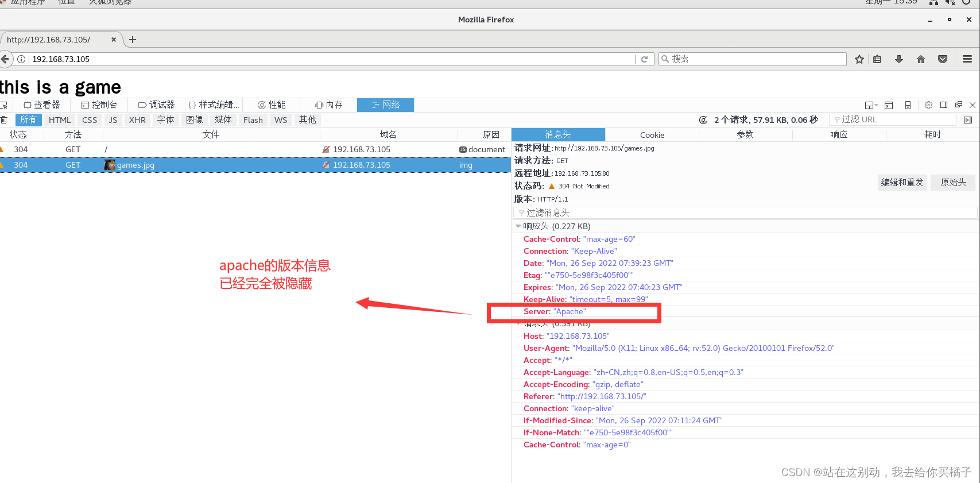Select the 网络 Network tab

386,105
